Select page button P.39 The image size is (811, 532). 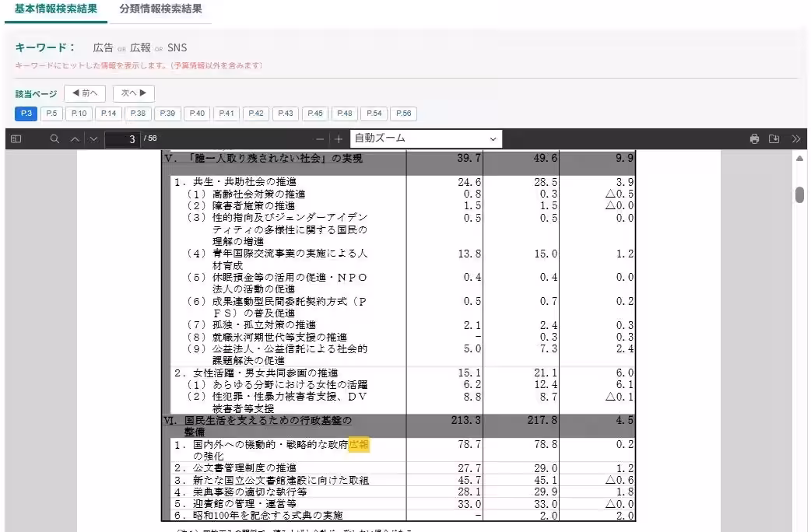pyautogui.click(x=167, y=114)
